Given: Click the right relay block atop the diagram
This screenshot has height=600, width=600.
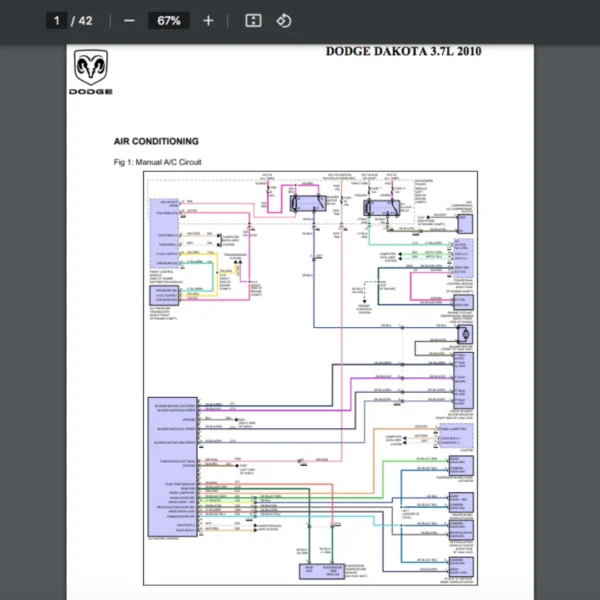Looking at the screenshot, I should [x=380, y=208].
